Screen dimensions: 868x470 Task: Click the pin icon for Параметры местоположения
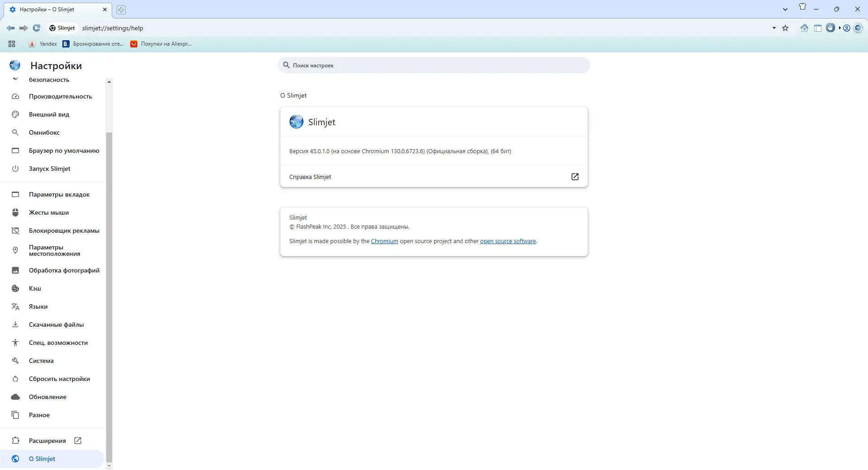[15, 250]
